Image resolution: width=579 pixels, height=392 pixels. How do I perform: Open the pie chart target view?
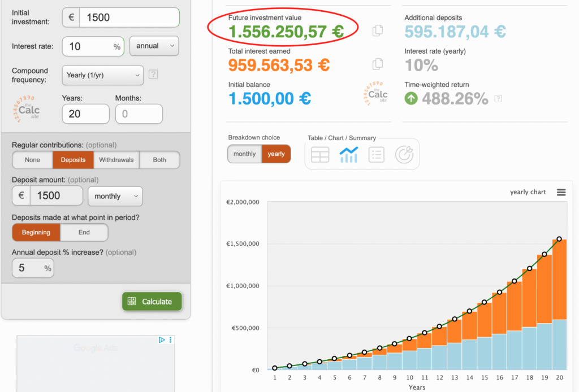click(404, 154)
